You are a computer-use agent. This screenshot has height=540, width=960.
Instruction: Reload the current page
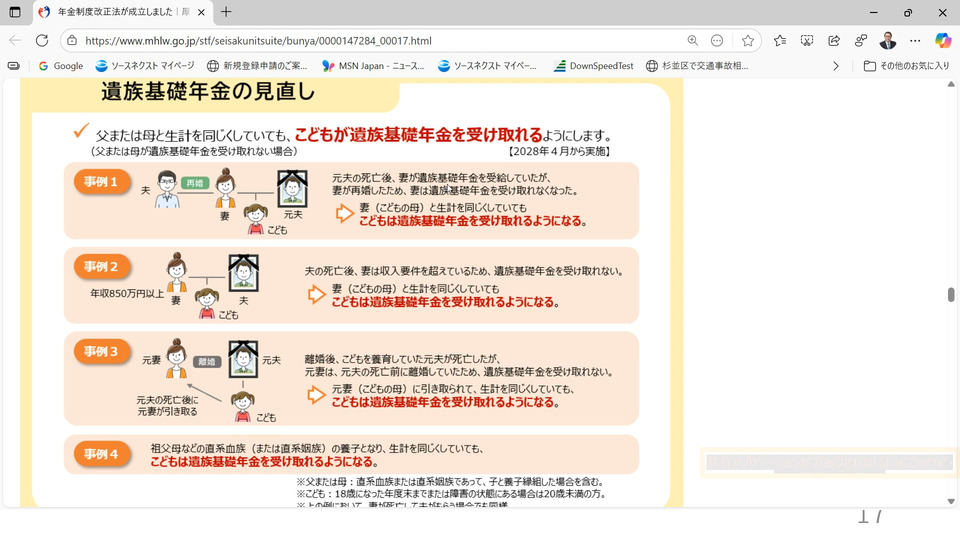[42, 40]
